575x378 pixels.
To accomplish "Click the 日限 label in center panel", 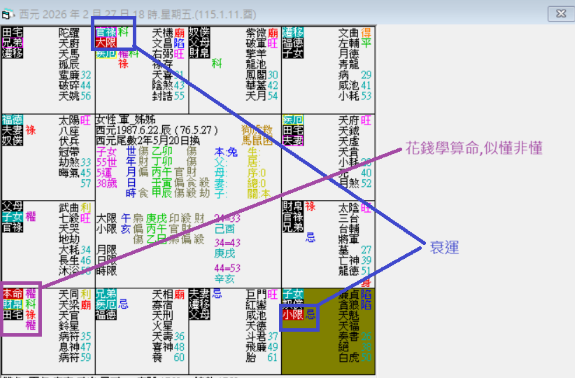I will [106, 260].
